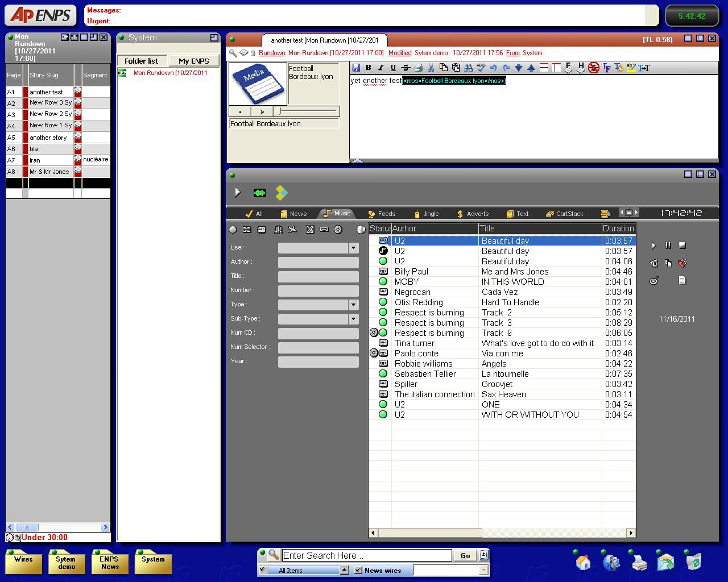Toggle bold formatting in story editor
728x582 pixels.
click(369, 68)
